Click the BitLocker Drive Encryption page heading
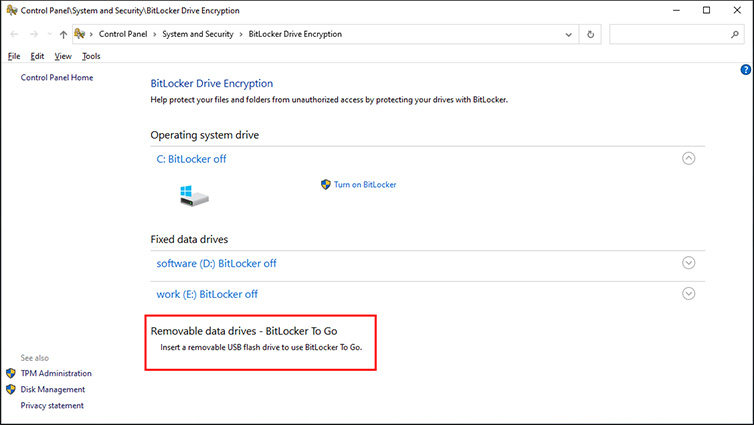The height and width of the screenshot is (425, 754). pos(212,84)
